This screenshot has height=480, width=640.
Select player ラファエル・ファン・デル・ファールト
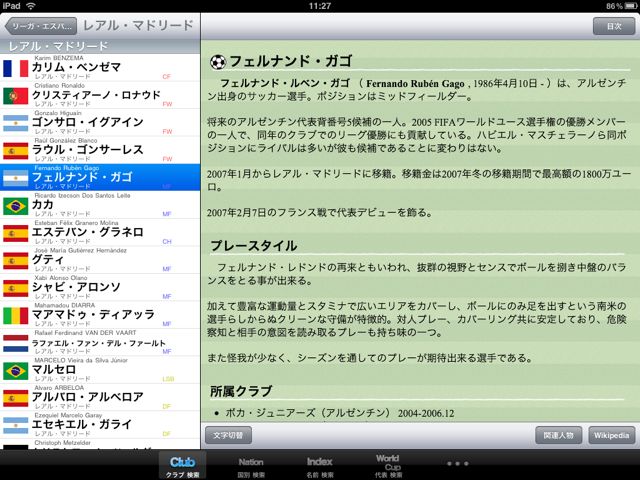[x=99, y=343]
